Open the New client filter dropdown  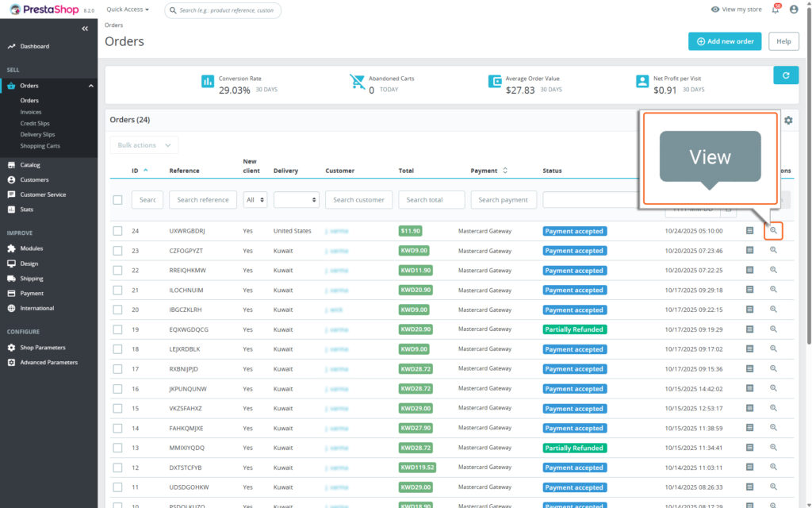[255, 200]
